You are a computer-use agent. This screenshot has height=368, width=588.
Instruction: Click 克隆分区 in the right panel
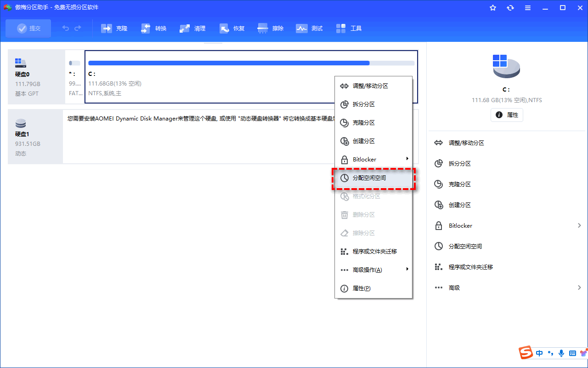460,184
